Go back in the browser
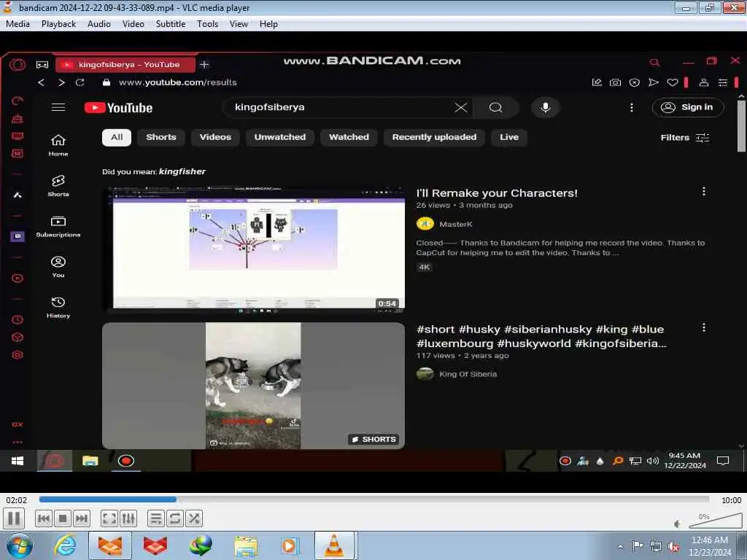Viewport: 747px width, 560px height. pyautogui.click(x=42, y=82)
